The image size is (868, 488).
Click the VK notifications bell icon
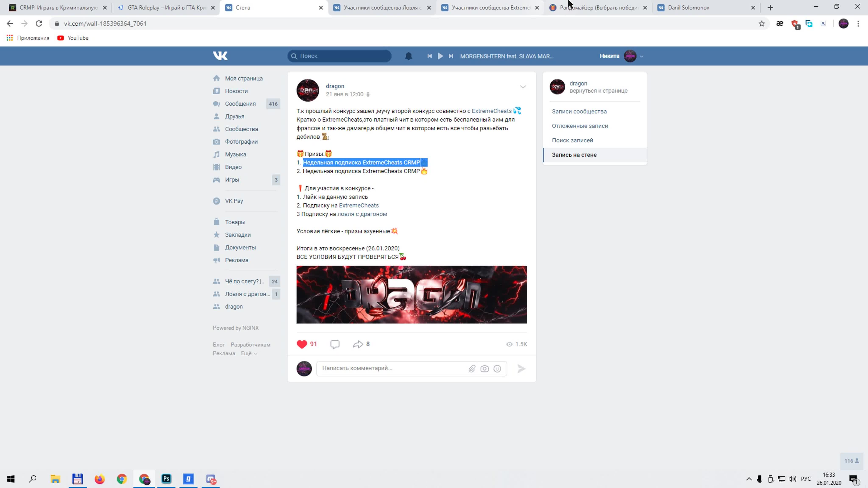[x=408, y=56]
